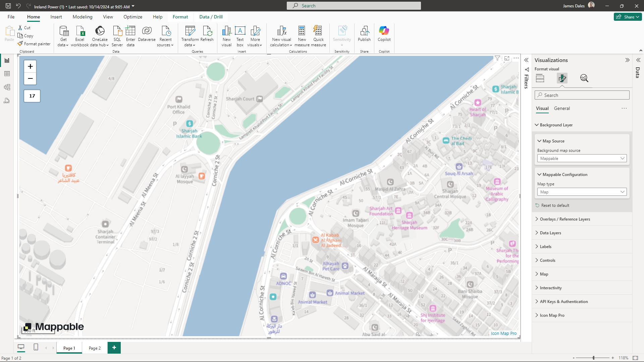
Task: Click the map zoom in plus button
Action: tap(30, 66)
